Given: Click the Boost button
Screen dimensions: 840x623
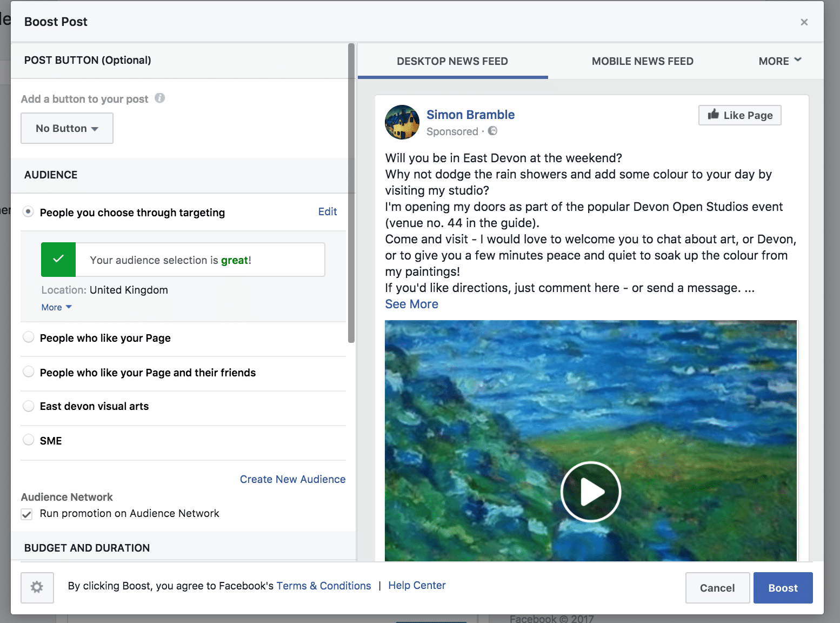Looking at the screenshot, I should (x=783, y=588).
